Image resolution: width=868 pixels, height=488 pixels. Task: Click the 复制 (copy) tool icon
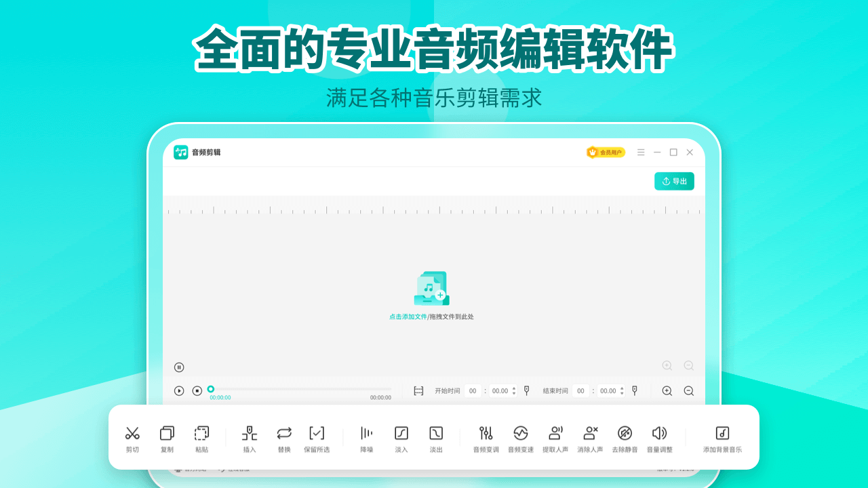click(167, 433)
